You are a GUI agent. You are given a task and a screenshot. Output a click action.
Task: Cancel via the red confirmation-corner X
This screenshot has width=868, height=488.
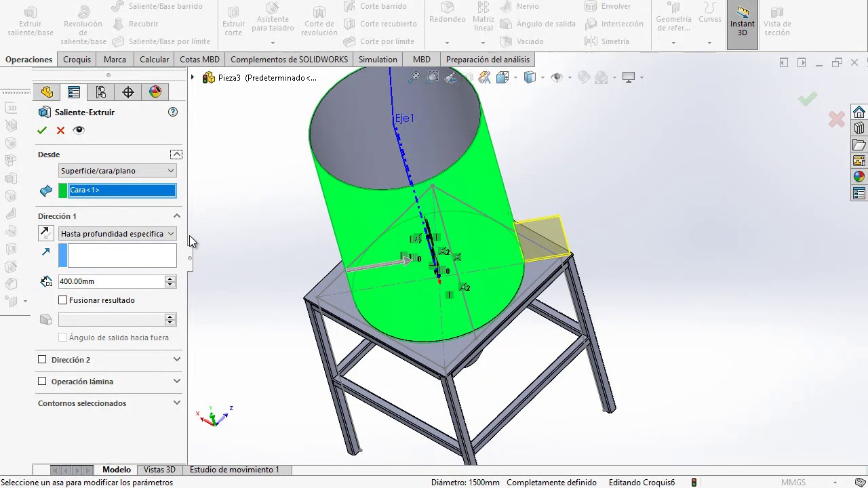(x=837, y=120)
